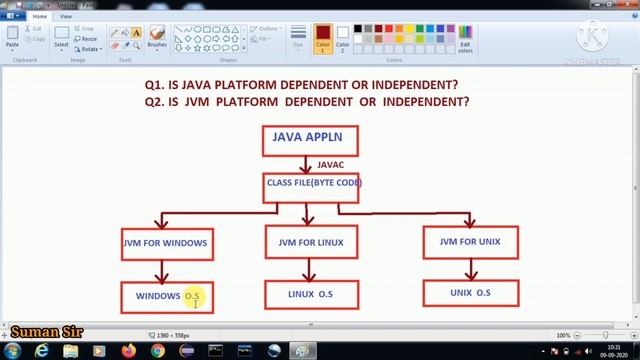This screenshot has width=640, height=360.
Task: Click the volume speaker tray icon
Action: coord(588,351)
